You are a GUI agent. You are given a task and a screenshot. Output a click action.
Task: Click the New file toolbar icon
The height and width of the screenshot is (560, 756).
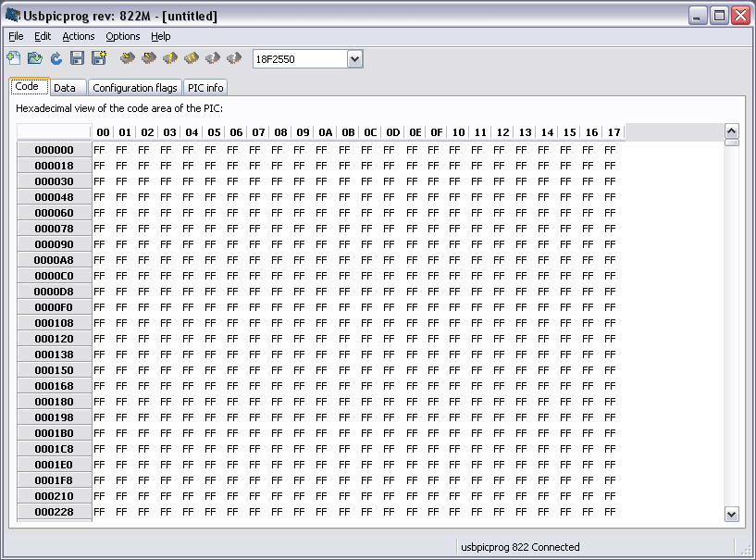click(x=14, y=59)
